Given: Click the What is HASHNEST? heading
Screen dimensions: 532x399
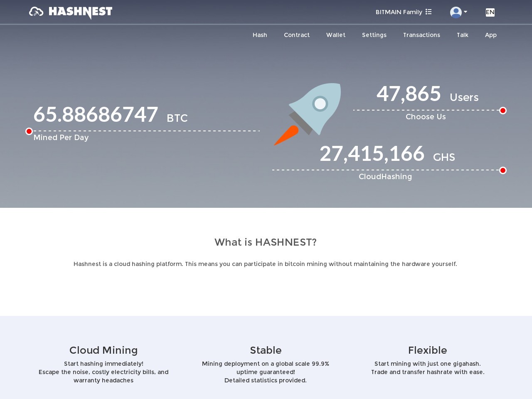Looking at the screenshot, I should (x=266, y=242).
